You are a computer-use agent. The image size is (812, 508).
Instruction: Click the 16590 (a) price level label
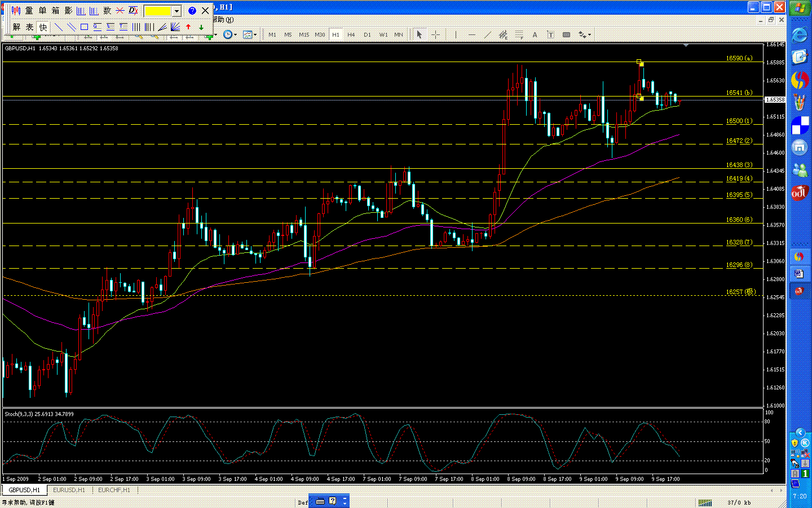click(739, 58)
